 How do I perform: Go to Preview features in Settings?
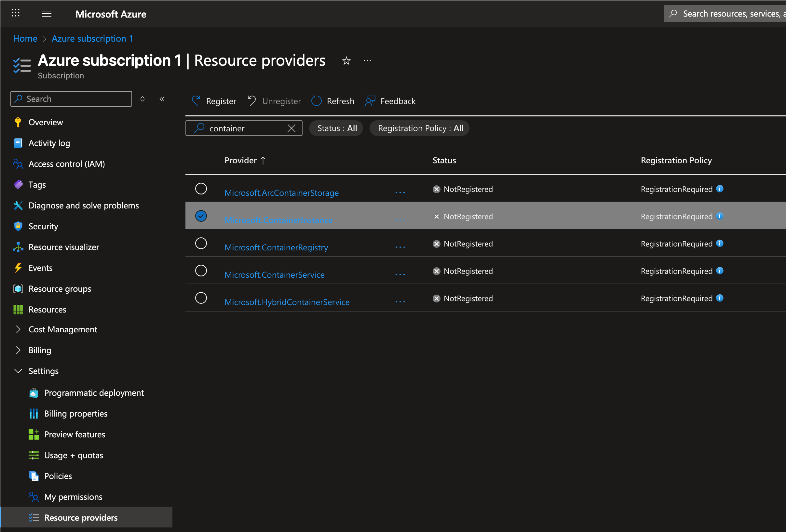click(75, 434)
